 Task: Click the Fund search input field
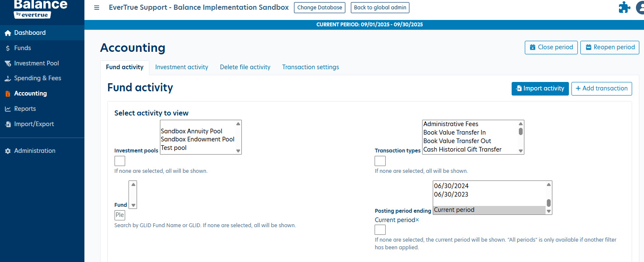tap(120, 215)
